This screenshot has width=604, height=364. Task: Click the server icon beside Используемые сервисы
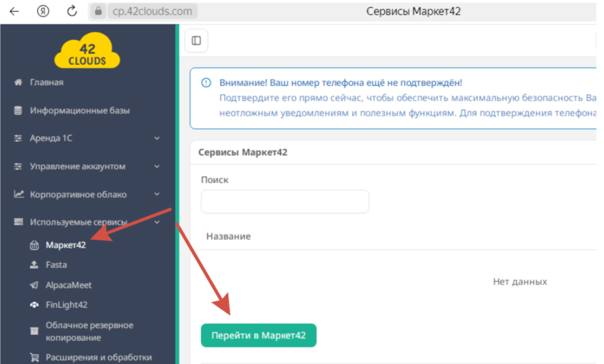(x=18, y=222)
